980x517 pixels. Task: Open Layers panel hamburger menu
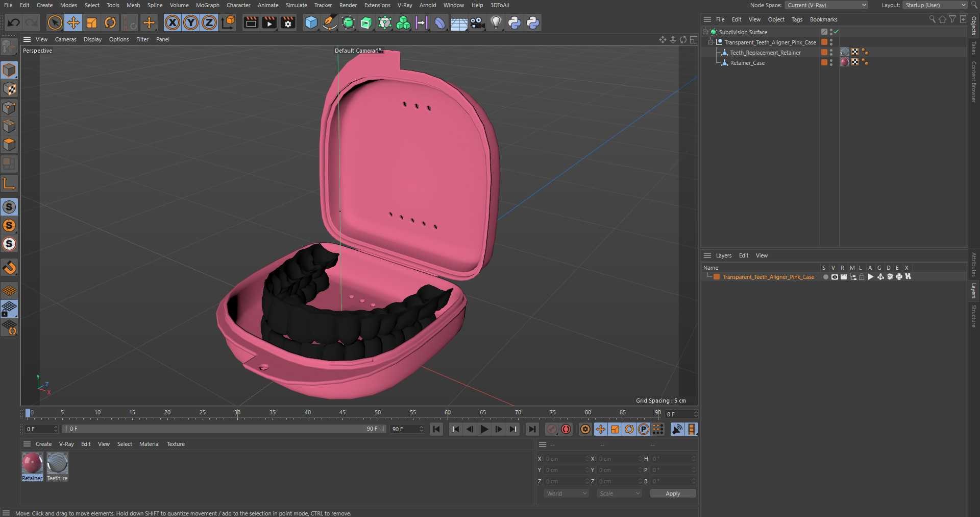point(707,255)
